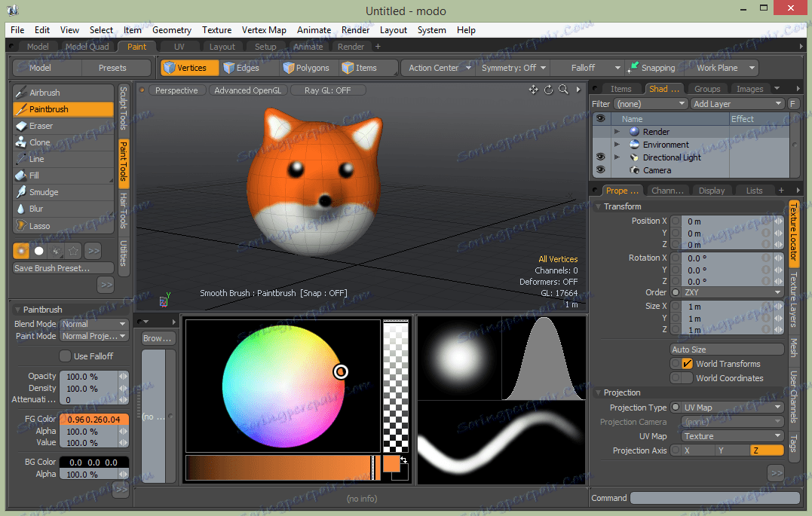Open the Texture menu
Viewport: 812px width, 516px height.
pos(216,30)
